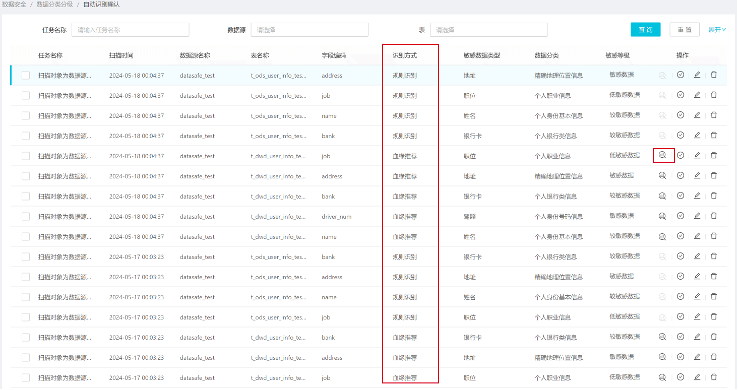738x390 pixels.
Task: Edit the 05-17 t_ods bank row
Action: (697, 256)
